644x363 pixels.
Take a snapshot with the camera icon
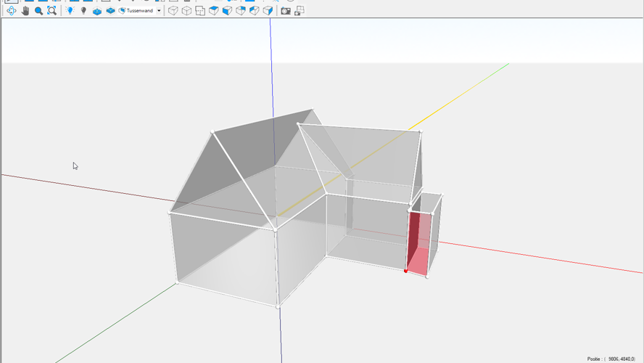[286, 11]
